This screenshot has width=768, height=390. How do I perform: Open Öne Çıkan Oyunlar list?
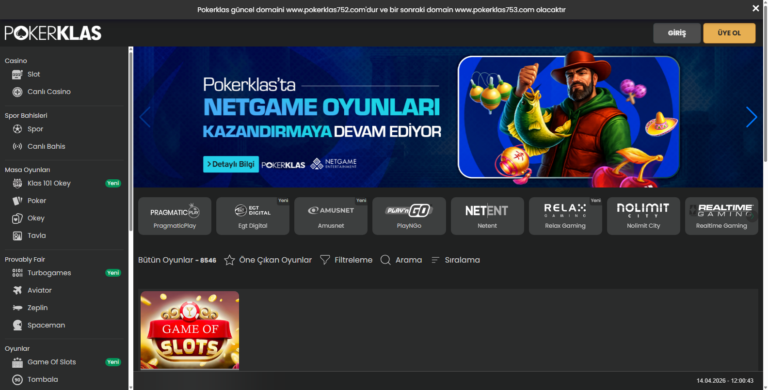pyautogui.click(x=268, y=260)
